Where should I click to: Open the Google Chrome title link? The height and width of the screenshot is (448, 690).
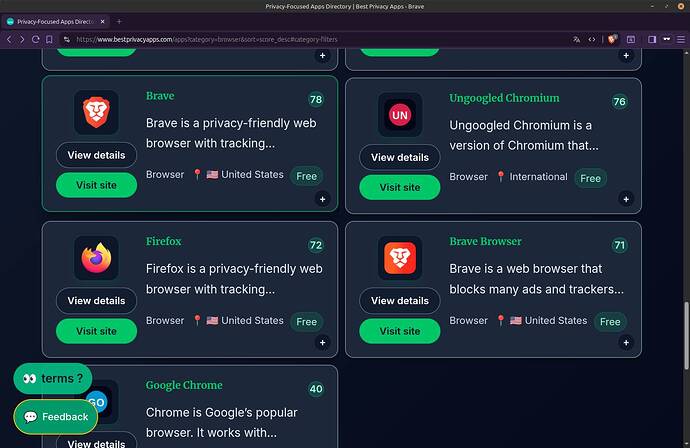tap(184, 385)
